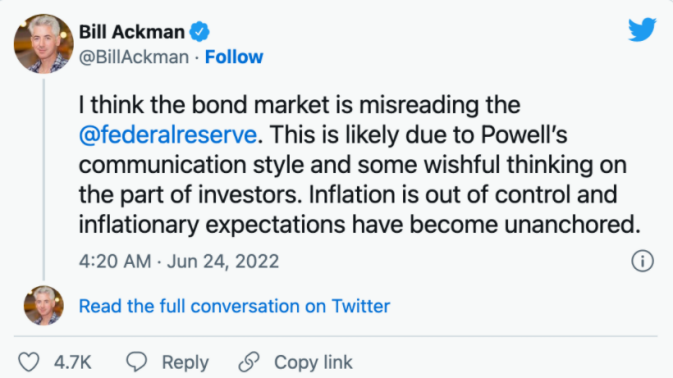
Task: Click the chain link icon
Action: [x=249, y=362]
